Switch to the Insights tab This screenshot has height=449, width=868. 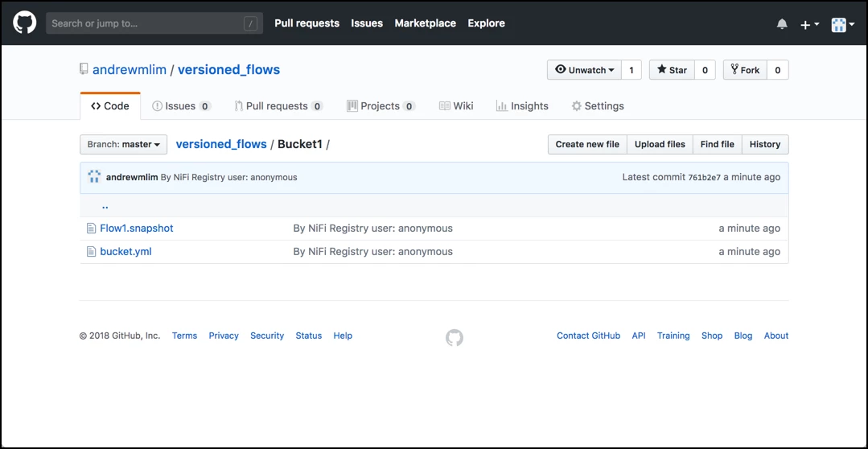click(522, 105)
